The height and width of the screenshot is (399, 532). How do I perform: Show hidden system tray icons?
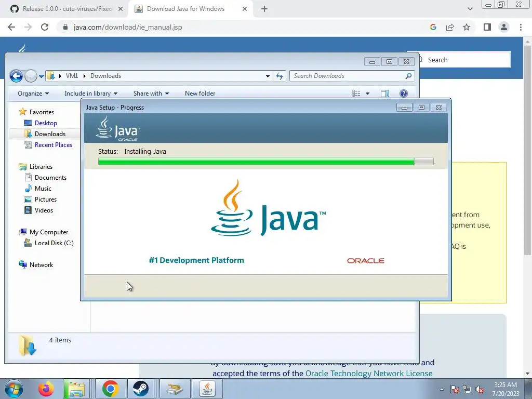(x=442, y=389)
